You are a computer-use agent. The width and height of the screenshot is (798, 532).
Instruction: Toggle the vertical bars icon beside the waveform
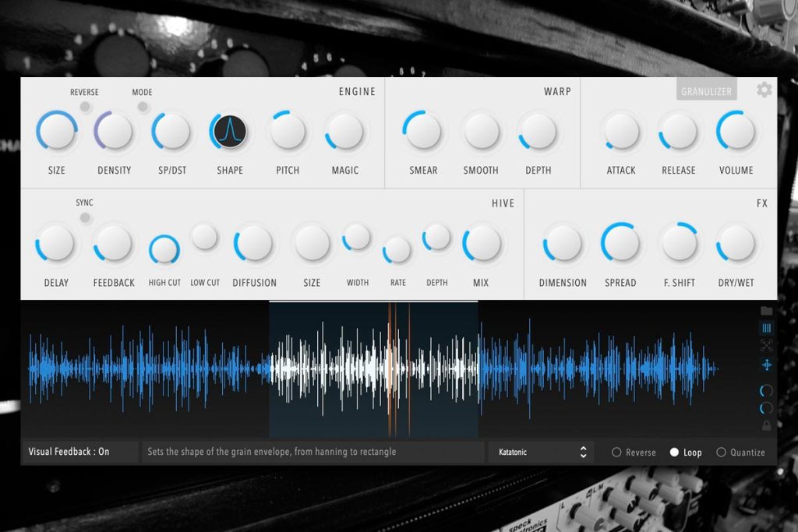coord(766,328)
